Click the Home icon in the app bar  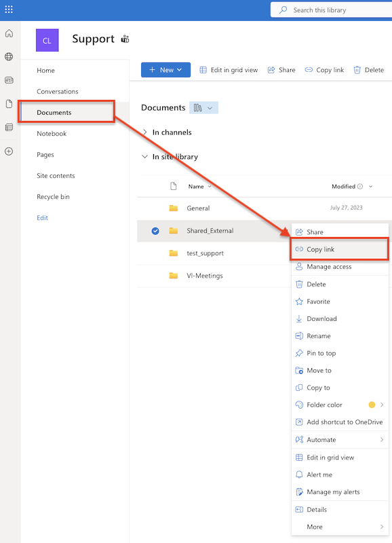coord(9,33)
